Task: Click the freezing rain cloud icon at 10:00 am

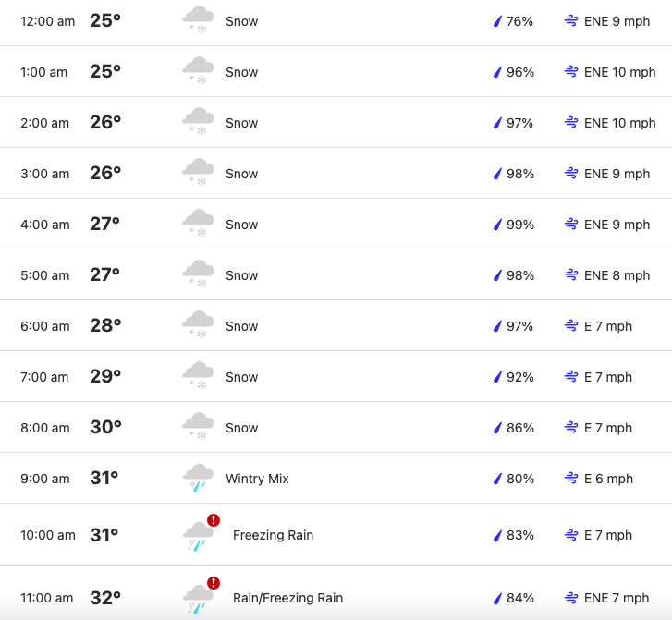Action: (x=198, y=536)
